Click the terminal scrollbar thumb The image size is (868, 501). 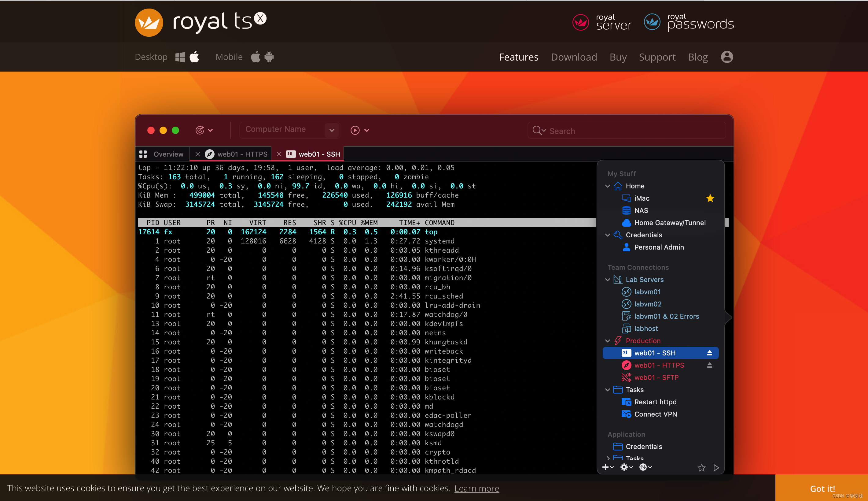tap(727, 222)
